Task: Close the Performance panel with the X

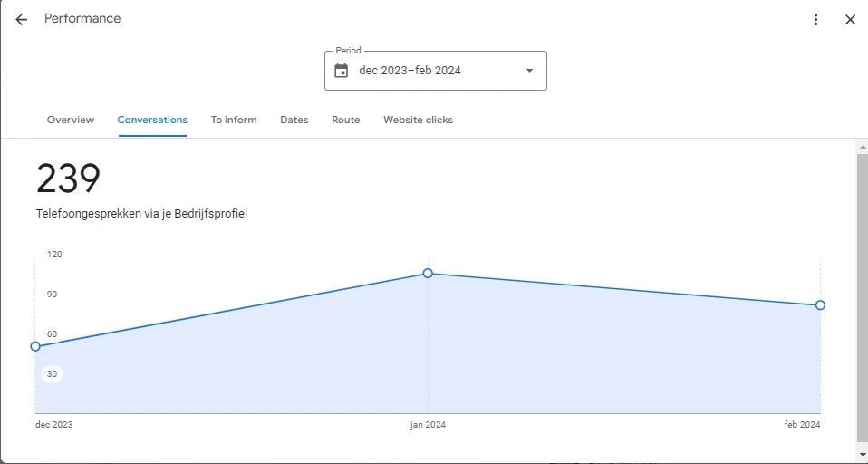Action: (x=850, y=19)
